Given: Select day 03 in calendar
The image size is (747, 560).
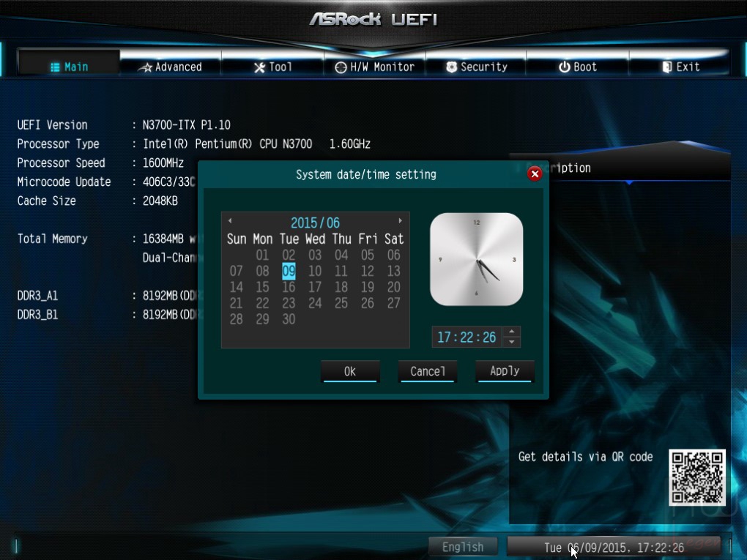Looking at the screenshot, I should click(x=315, y=255).
